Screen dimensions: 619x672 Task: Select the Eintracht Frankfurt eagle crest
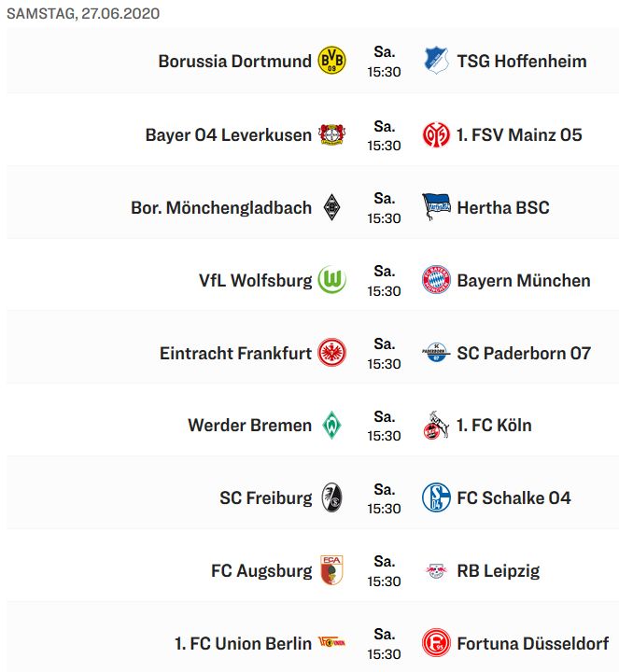(331, 353)
